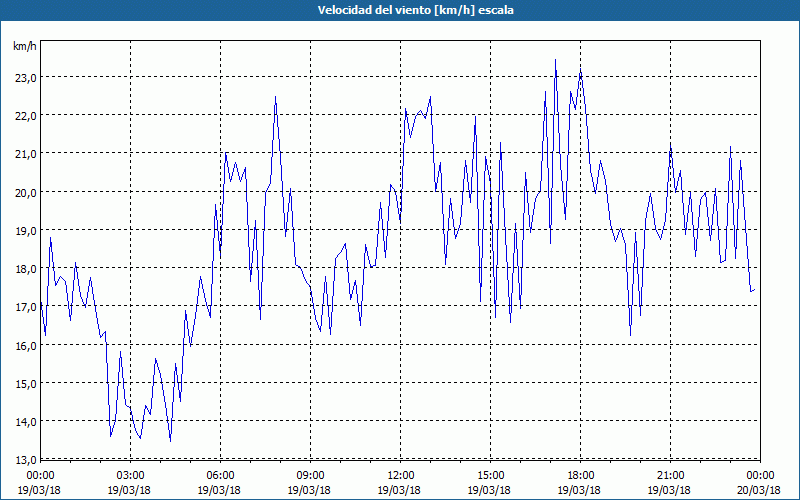Click the 14,0 y-axis label

[x=25, y=422]
